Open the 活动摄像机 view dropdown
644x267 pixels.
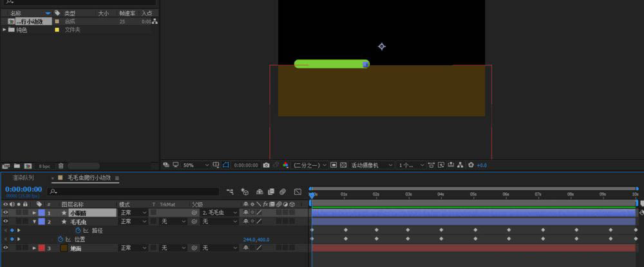pos(372,165)
